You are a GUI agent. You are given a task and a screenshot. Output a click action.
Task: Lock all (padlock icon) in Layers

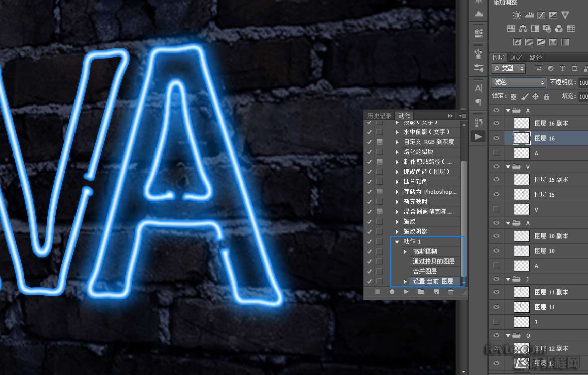click(547, 97)
